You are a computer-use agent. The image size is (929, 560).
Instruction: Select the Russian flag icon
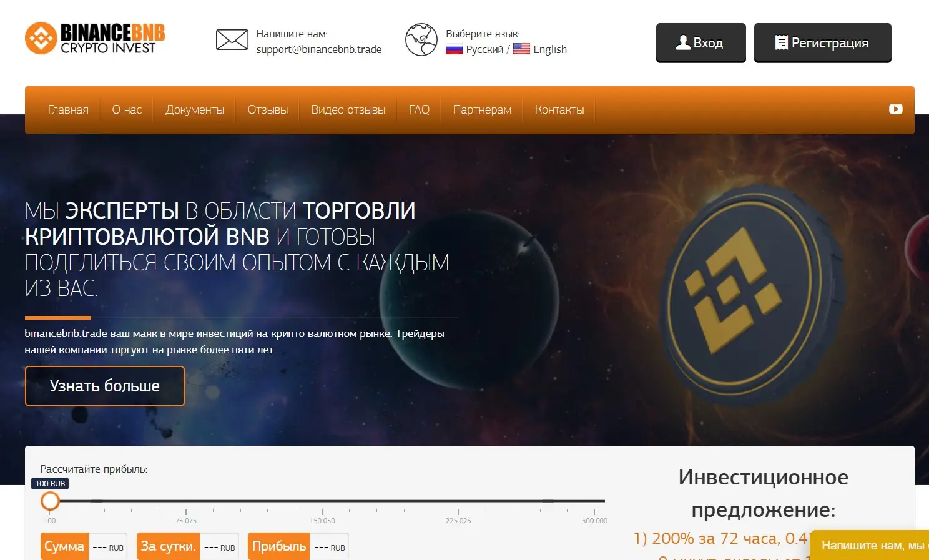[454, 49]
